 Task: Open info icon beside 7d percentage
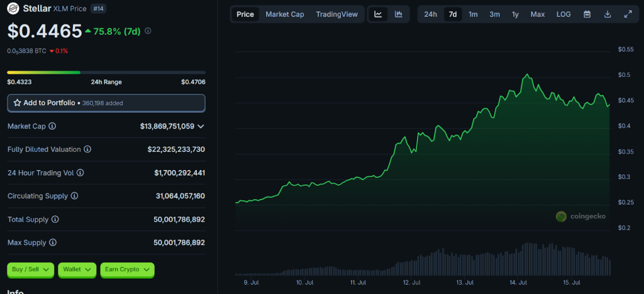tap(148, 31)
